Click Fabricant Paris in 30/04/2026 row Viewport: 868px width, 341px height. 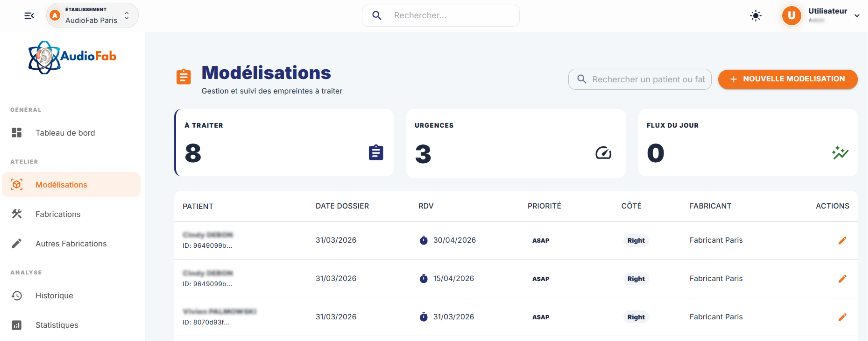coord(716,240)
